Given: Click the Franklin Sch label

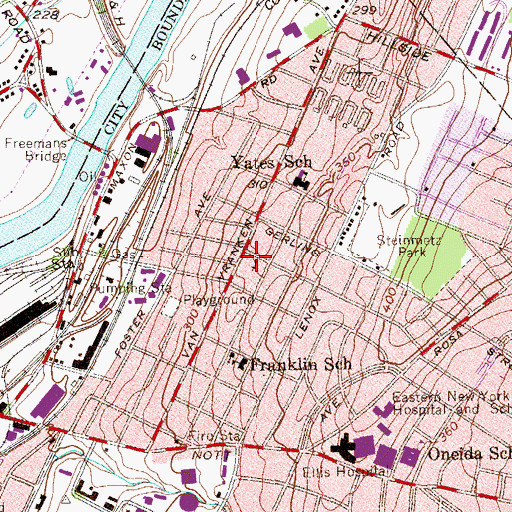Looking at the screenshot, I should 301,364.
